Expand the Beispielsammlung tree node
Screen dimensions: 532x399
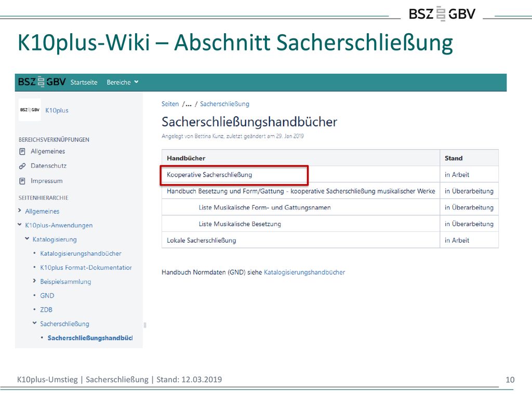(x=35, y=281)
